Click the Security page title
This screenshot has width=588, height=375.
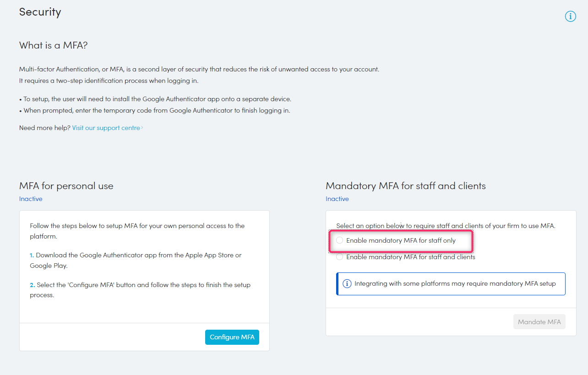40,12
